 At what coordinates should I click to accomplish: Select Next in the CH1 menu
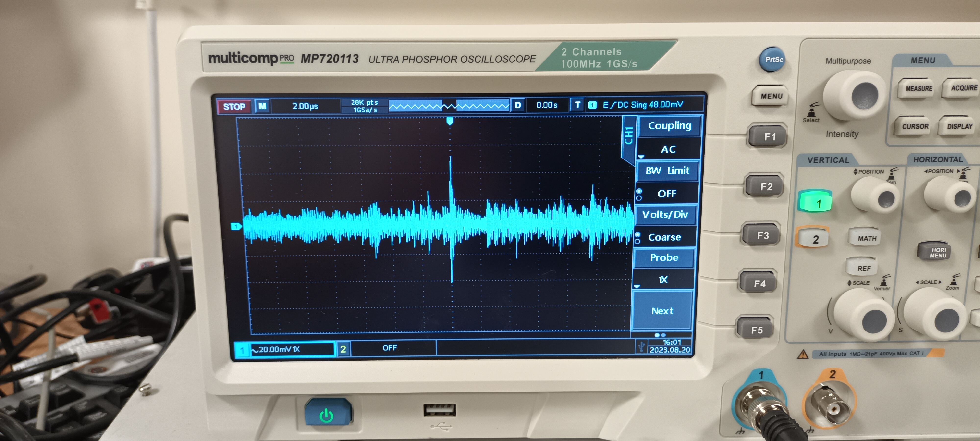(x=662, y=311)
